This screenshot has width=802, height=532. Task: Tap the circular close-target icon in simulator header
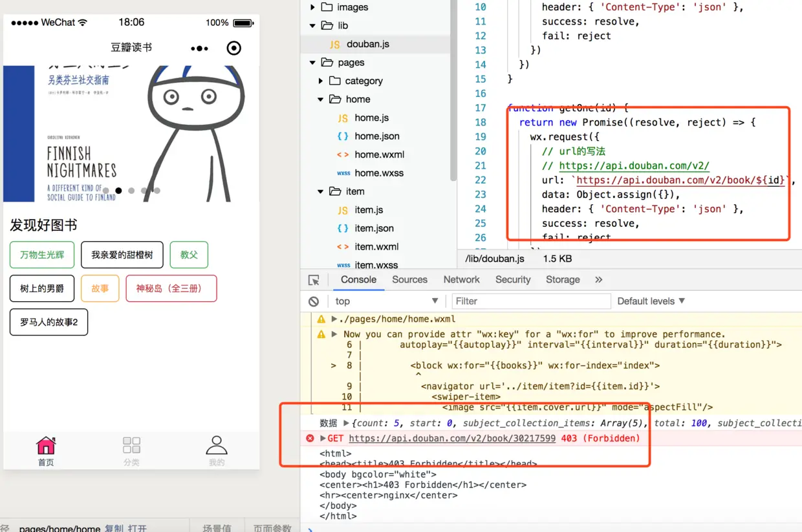point(234,48)
